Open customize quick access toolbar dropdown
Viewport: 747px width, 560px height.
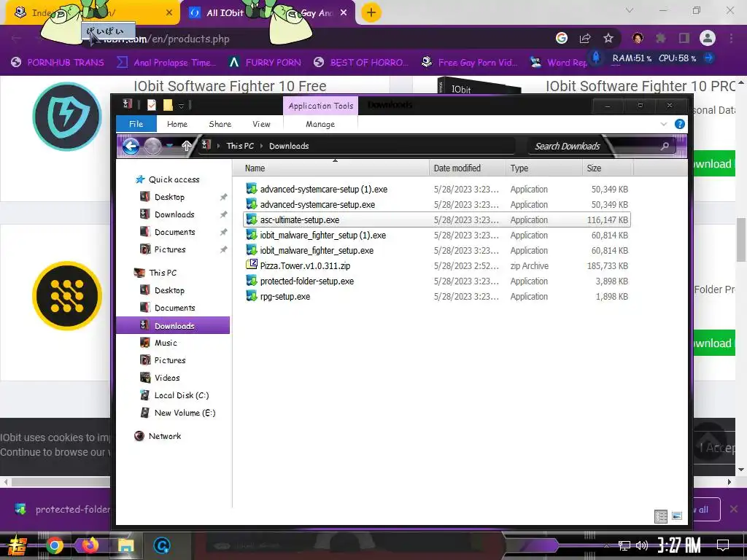coord(182,105)
